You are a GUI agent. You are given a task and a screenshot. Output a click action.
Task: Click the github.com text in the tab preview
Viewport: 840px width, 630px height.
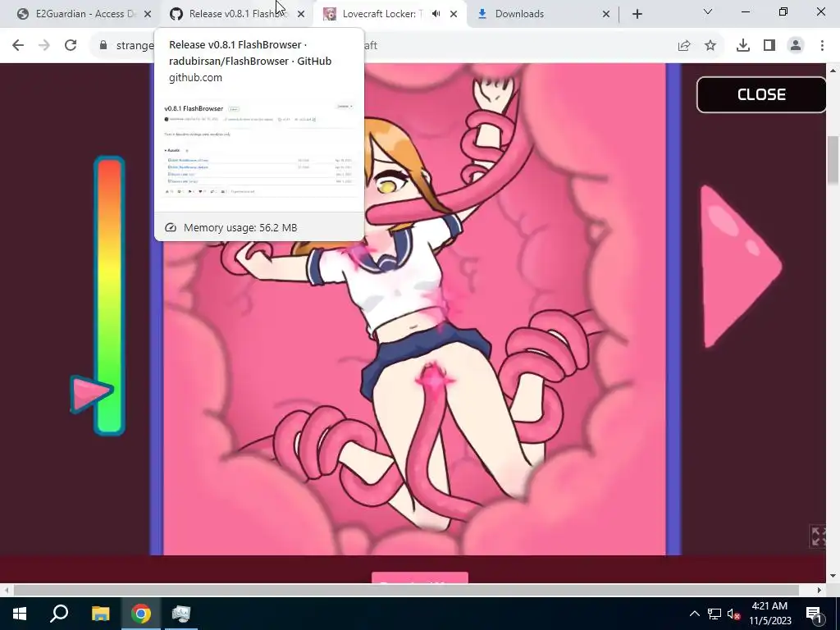coord(195,78)
